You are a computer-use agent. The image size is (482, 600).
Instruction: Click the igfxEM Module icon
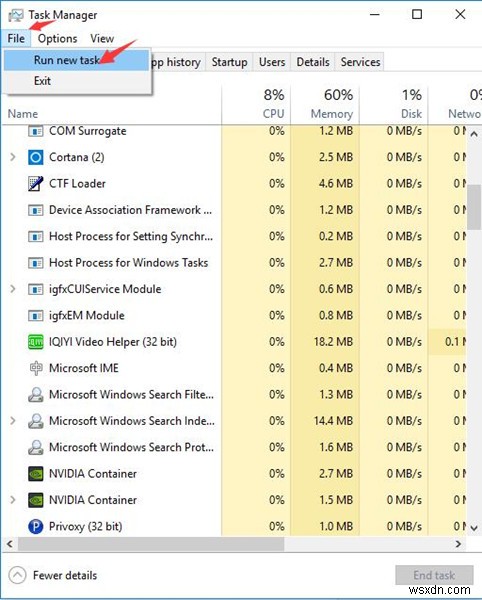[36, 316]
